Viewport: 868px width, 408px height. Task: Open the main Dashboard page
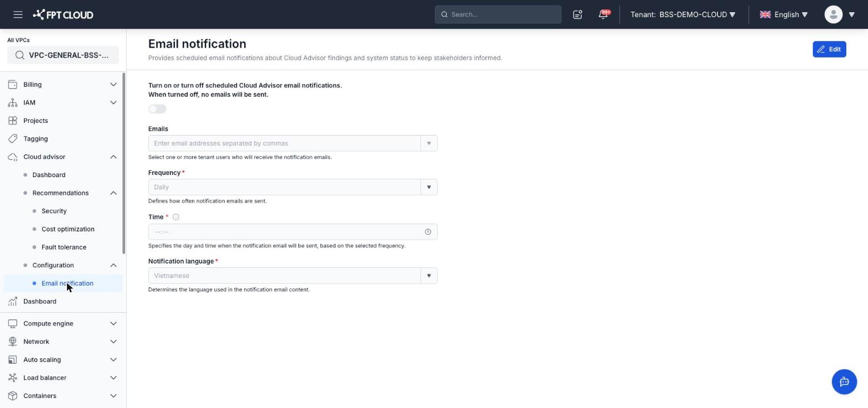pyautogui.click(x=40, y=302)
